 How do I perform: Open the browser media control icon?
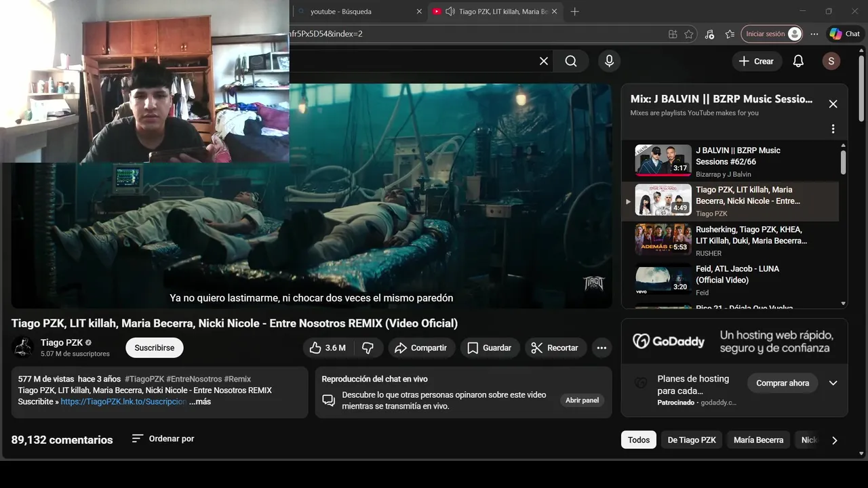point(709,34)
